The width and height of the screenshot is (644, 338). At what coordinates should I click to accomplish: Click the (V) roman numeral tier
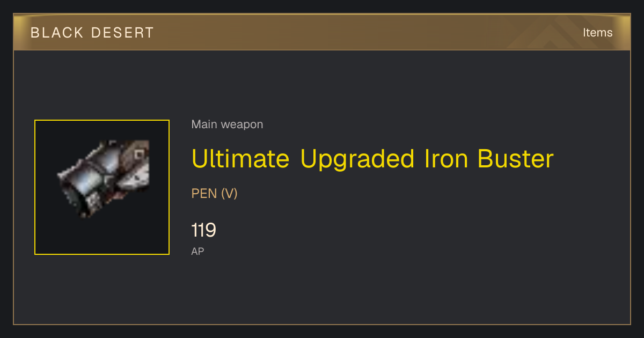pyautogui.click(x=229, y=194)
